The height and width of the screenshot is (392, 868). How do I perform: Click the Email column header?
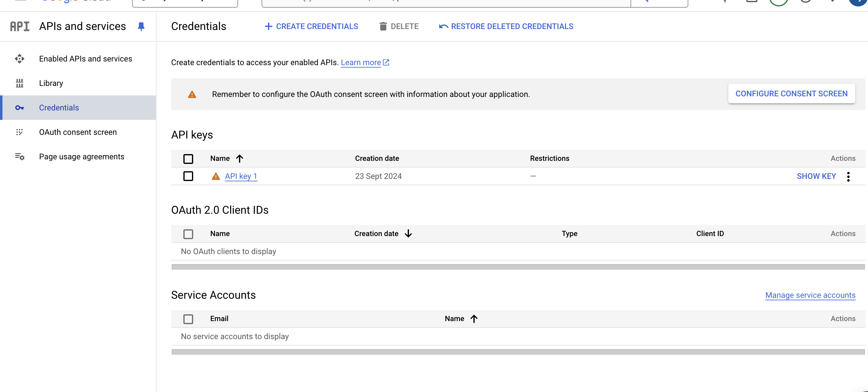point(219,319)
